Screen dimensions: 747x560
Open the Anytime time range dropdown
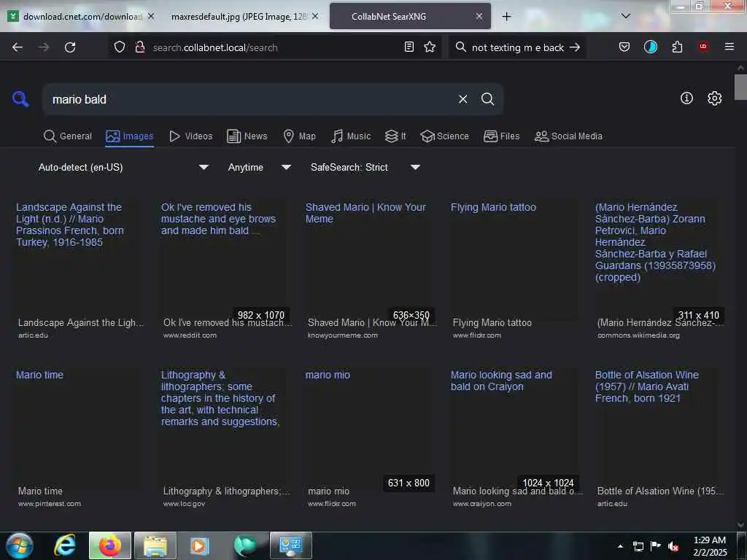(260, 167)
